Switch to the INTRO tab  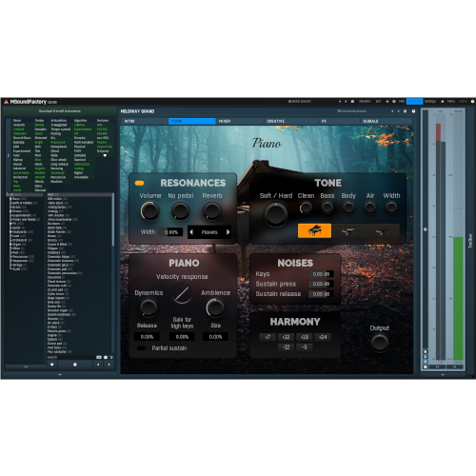click(145, 121)
